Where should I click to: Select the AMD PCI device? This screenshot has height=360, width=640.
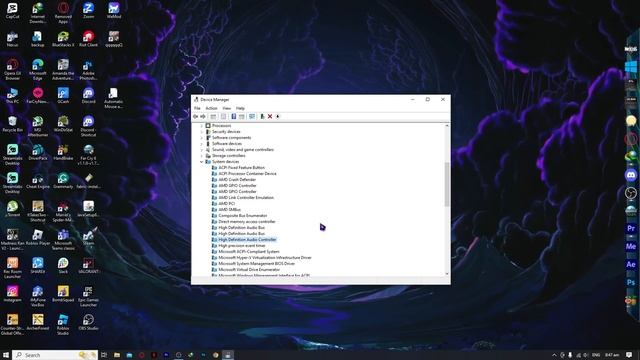[227, 204]
